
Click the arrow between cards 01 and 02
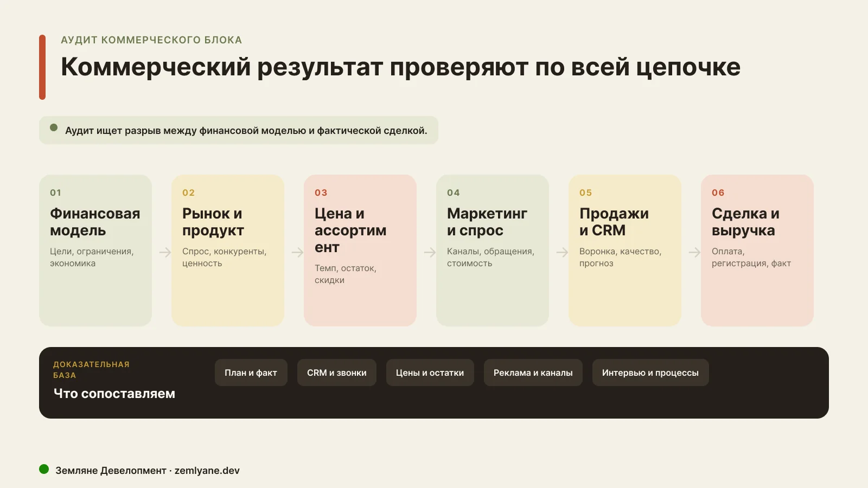coord(165,252)
